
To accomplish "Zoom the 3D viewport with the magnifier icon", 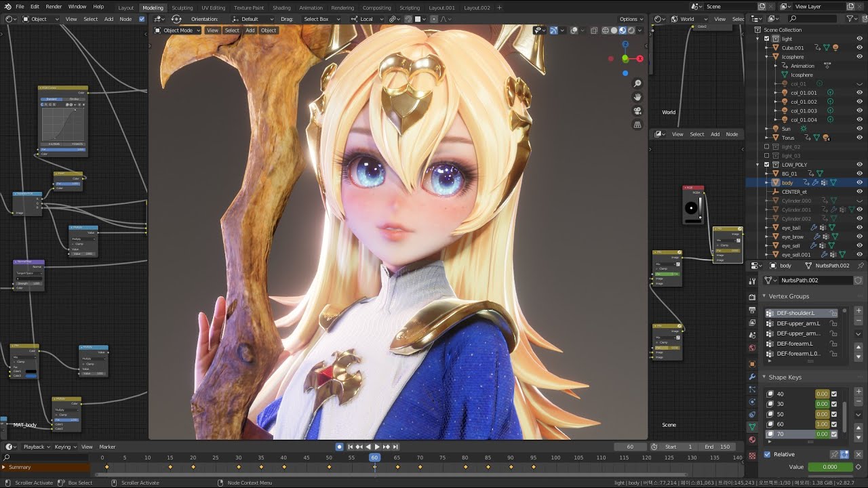I will click(637, 83).
